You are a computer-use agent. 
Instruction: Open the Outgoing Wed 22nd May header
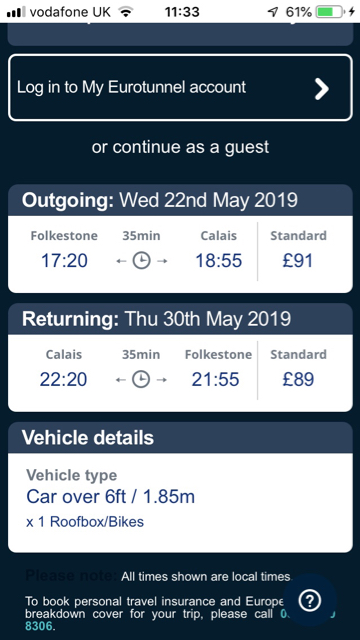tap(180, 200)
